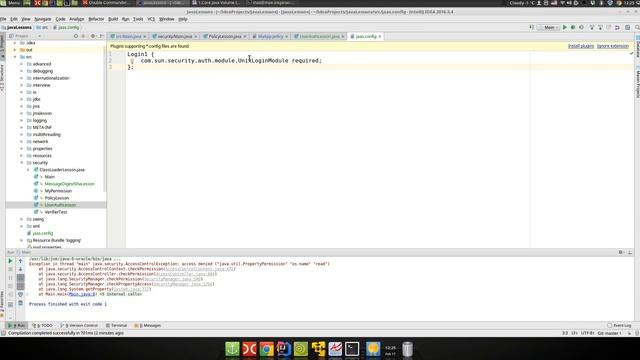Open the Build menu
The height and width of the screenshot is (360, 640).
[x=113, y=19]
